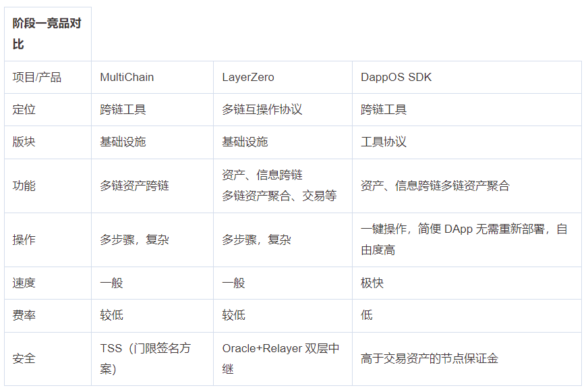
Task: Select '高于交易资产的节点保证金' cell
Action: click(467, 359)
